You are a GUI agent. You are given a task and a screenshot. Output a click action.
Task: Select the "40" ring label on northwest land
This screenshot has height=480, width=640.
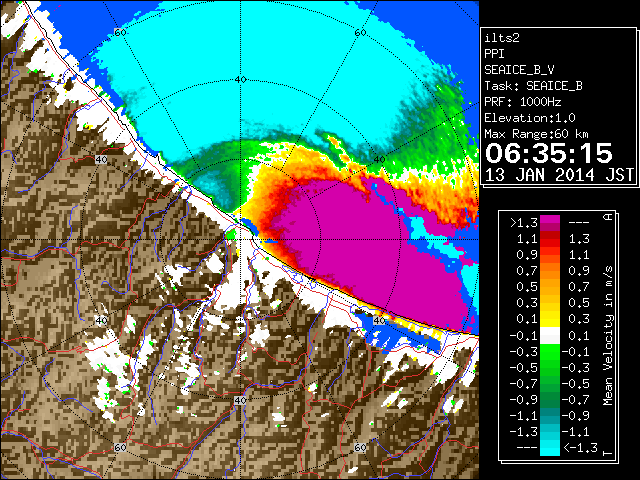(101, 159)
